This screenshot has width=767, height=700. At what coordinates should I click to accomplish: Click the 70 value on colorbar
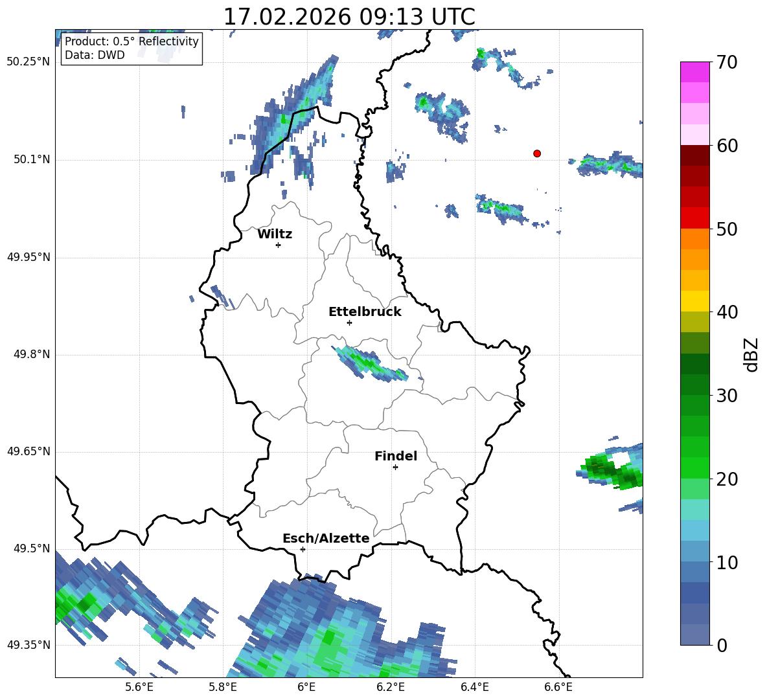[x=727, y=63]
